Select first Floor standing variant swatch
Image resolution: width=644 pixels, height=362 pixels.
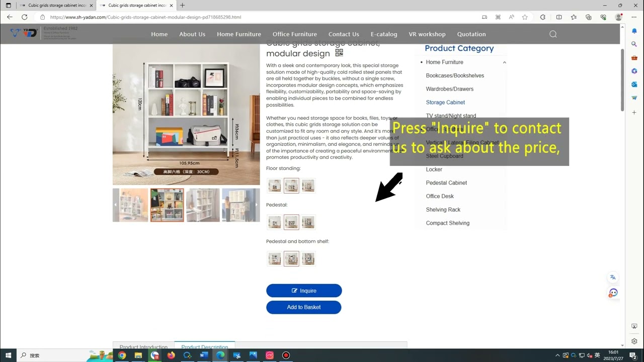(275, 186)
